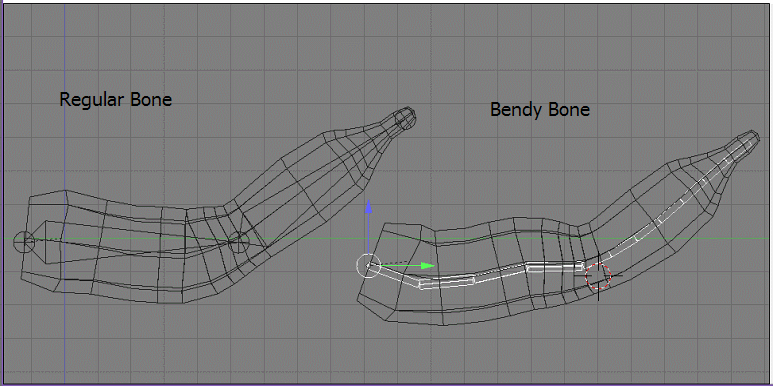Click the wide base of the bendy mesh
Screen dimensions: 773x386
click(x=394, y=271)
